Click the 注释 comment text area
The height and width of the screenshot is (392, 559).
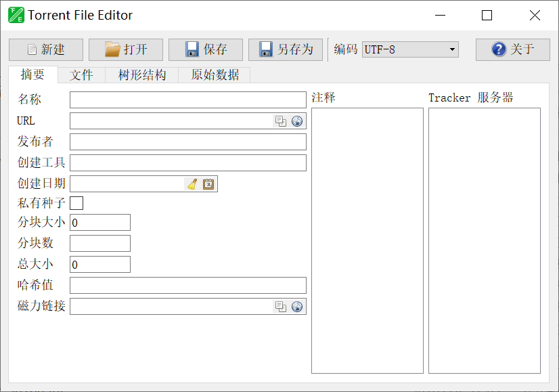click(x=367, y=241)
